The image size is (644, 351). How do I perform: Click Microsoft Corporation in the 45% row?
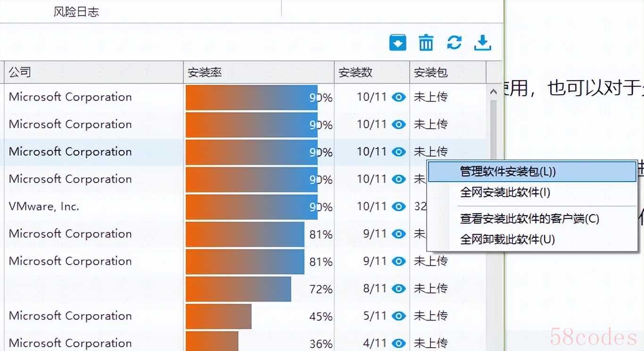pos(70,316)
